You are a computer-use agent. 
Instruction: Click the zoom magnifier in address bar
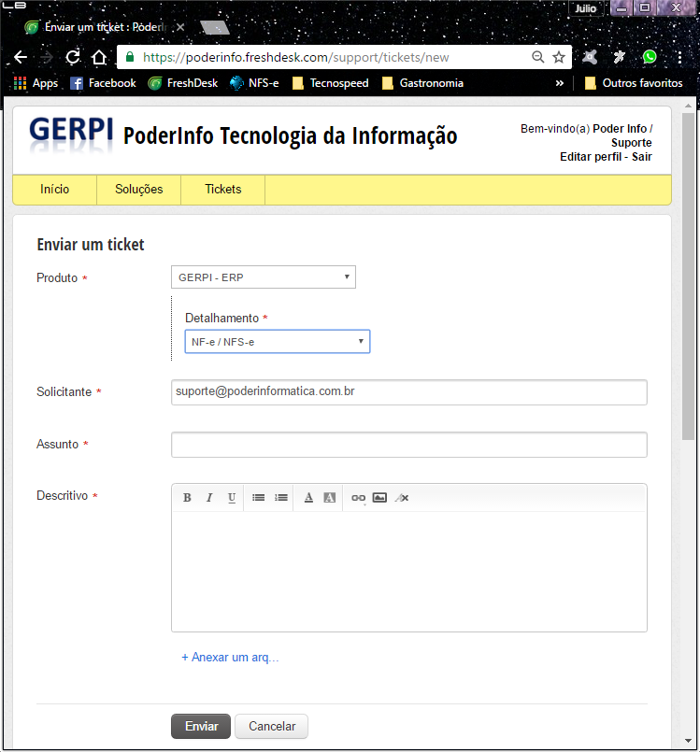537,58
